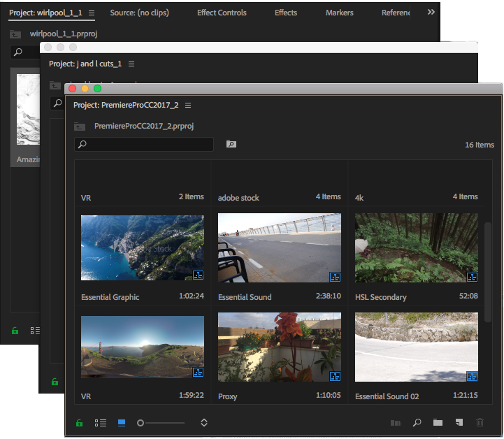Switch to the Effect Controls tab

222,13
